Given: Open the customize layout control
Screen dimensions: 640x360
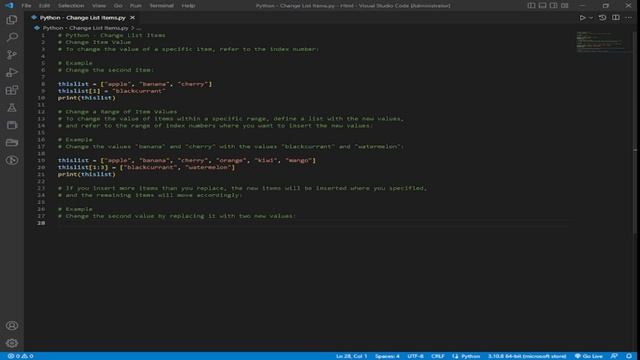Looking at the screenshot, I should [x=564, y=6].
